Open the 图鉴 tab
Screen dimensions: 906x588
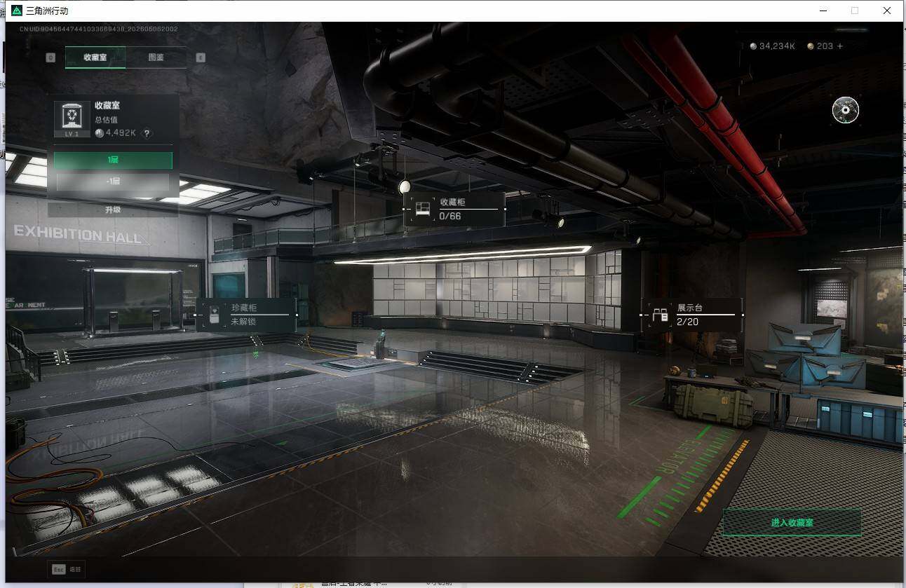[156, 57]
